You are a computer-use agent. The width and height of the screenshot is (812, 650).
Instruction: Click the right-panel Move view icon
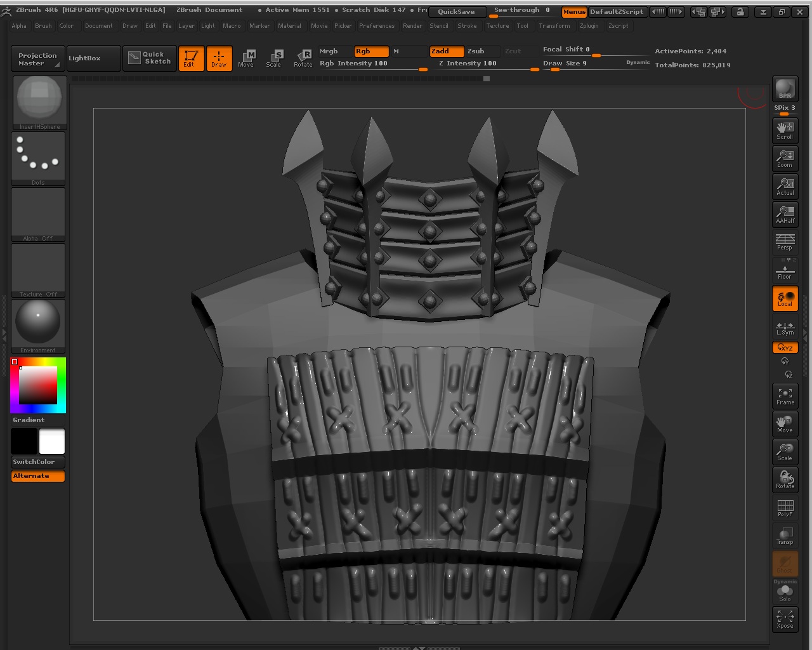(785, 424)
